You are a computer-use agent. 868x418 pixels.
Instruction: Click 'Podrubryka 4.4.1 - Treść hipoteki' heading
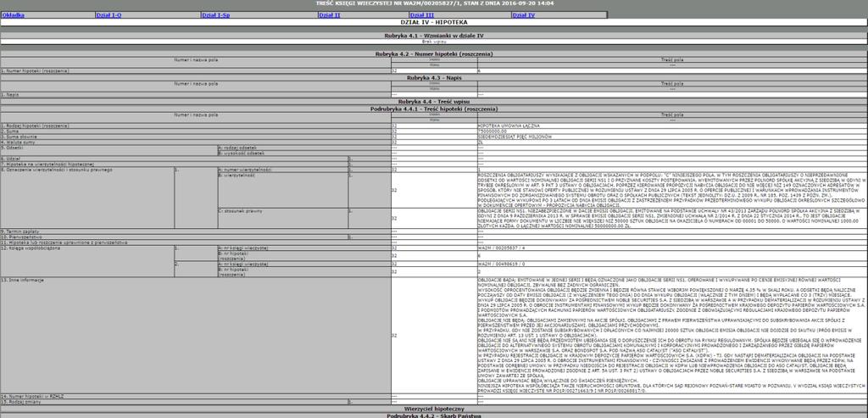(433, 109)
